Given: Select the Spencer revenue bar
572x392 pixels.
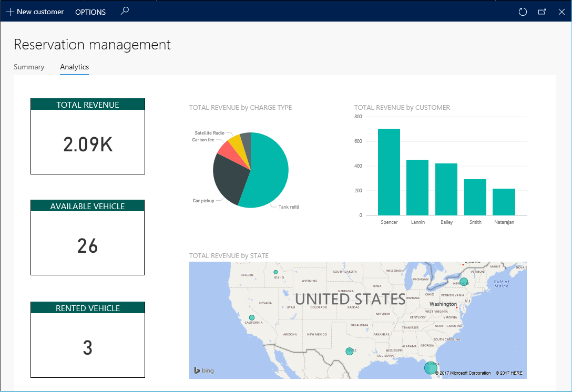Looking at the screenshot, I should (389, 172).
